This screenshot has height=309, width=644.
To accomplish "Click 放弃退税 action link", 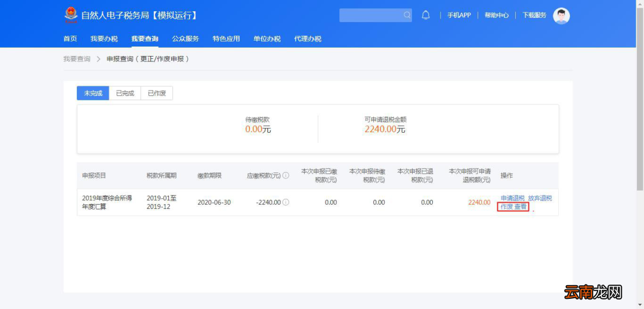I will [x=540, y=198].
